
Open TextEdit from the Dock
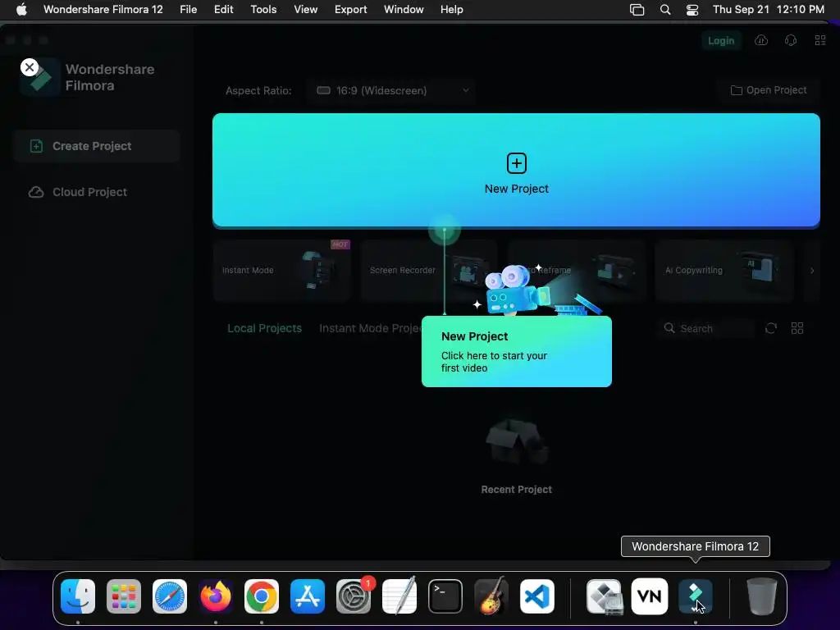pos(399,596)
